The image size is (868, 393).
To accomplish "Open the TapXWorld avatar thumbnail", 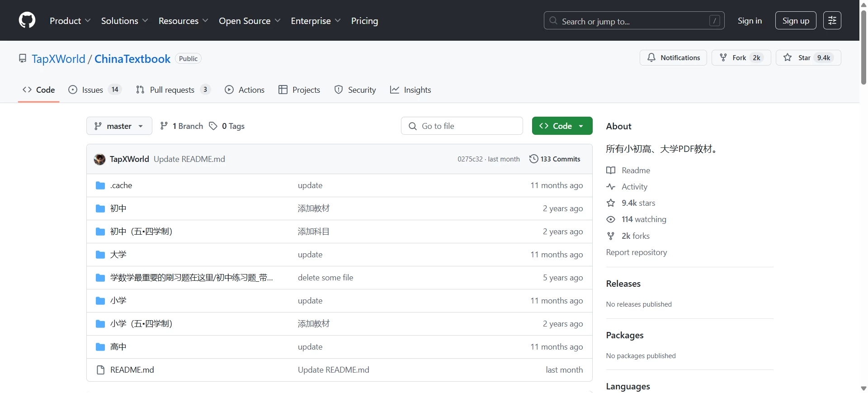I will pos(99,159).
